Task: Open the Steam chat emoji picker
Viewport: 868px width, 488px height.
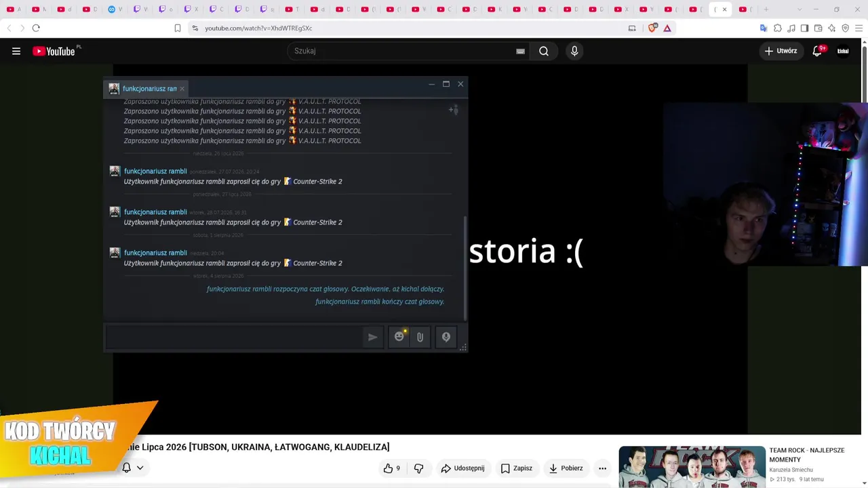Action: [399, 337]
